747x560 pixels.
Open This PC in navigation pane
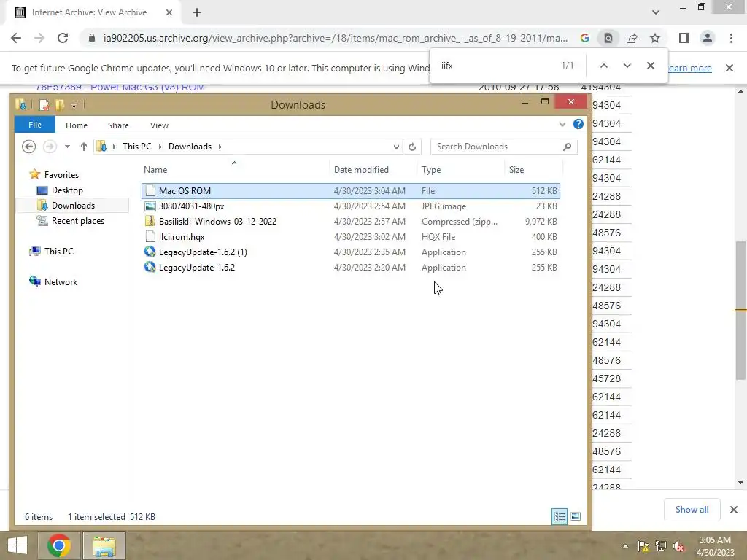(x=58, y=251)
